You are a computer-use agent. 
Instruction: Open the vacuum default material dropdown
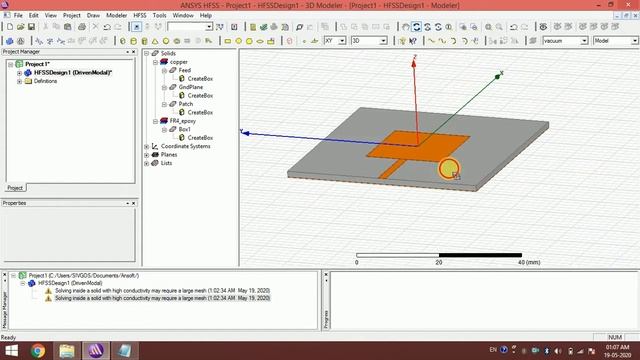point(584,41)
